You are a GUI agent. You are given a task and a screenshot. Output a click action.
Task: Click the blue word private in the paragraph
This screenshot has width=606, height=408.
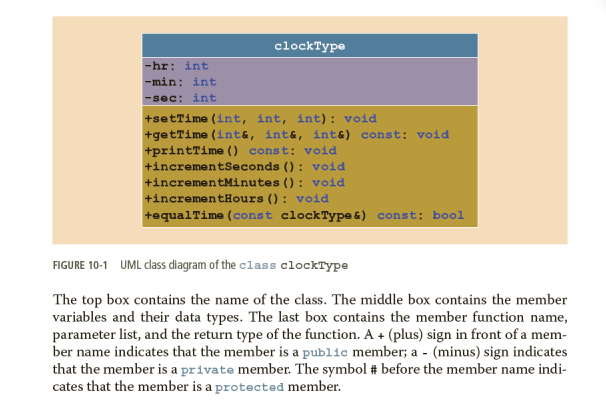click(207, 370)
